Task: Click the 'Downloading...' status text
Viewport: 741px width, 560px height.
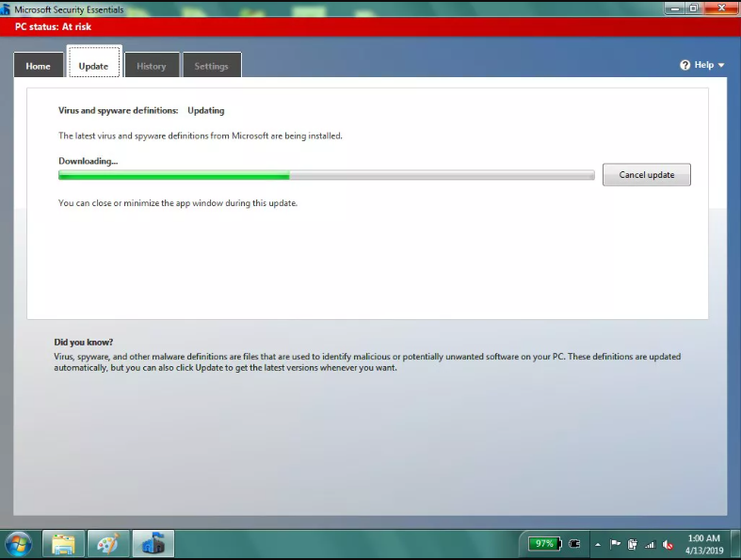Action: [88, 161]
